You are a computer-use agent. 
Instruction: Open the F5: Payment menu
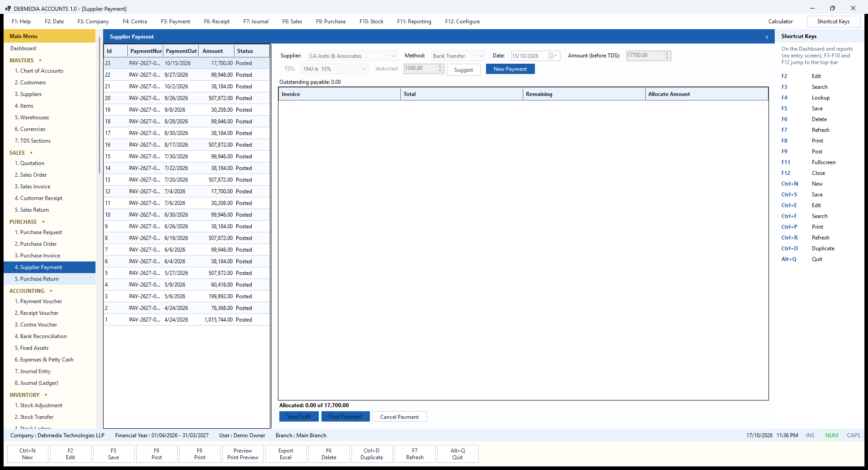coord(175,22)
